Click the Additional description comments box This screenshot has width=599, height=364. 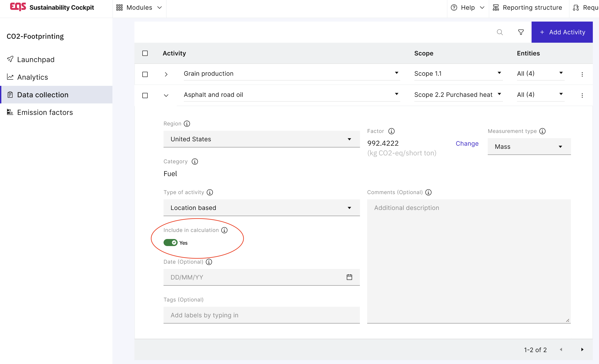pyautogui.click(x=469, y=261)
